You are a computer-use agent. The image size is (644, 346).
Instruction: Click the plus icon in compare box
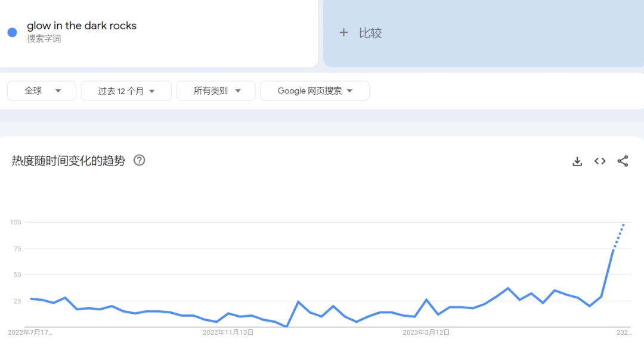pos(343,33)
